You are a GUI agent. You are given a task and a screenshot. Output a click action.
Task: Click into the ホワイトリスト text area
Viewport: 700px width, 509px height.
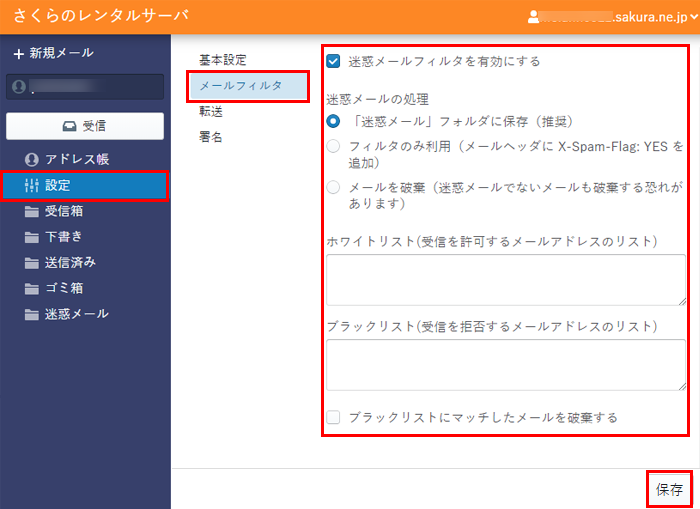coord(505,280)
